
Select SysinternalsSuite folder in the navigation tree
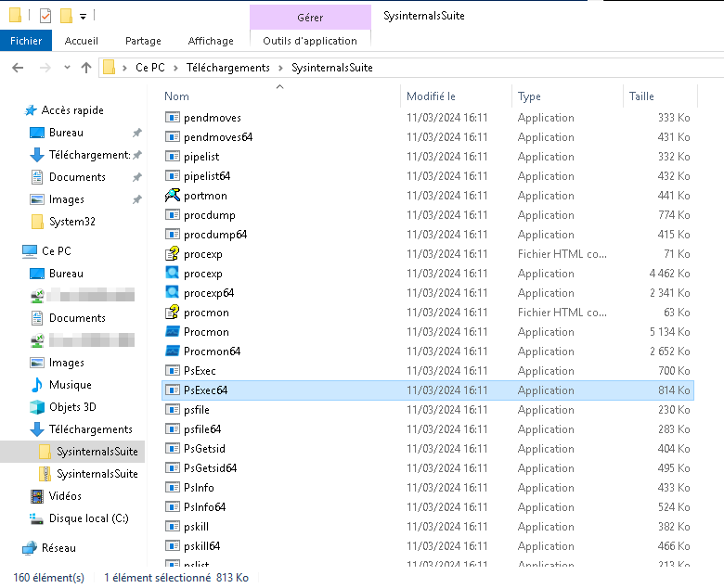point(97,452)
